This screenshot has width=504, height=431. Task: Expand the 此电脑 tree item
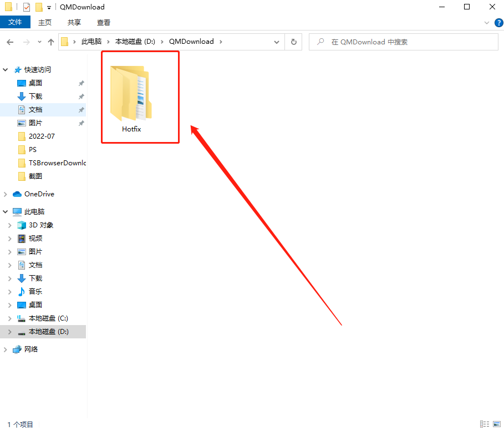[x=6, y=211]
